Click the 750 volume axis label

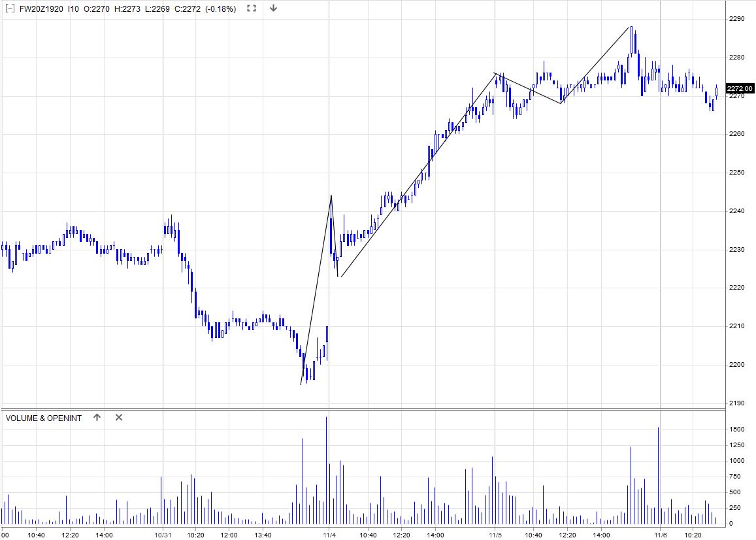(x=735, y=477)
